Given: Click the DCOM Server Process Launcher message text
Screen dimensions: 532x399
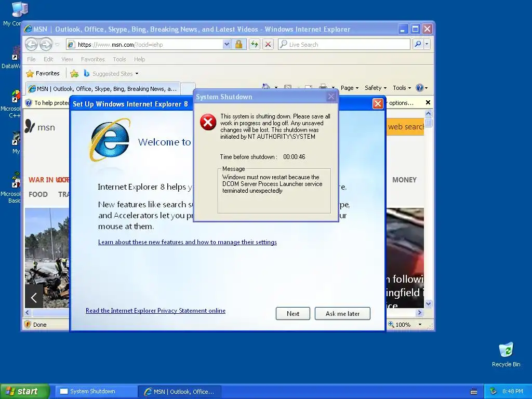Looking at the screenshot, I should (272, 184).
